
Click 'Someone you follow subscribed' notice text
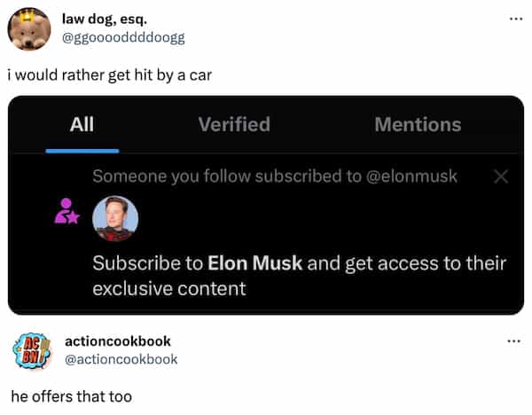click(x=275, y=176)
